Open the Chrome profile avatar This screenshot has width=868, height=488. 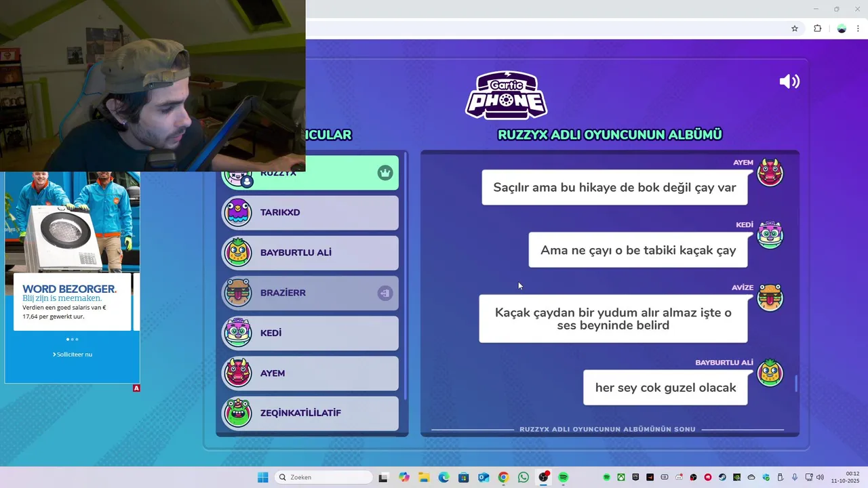tap(842, 28)
